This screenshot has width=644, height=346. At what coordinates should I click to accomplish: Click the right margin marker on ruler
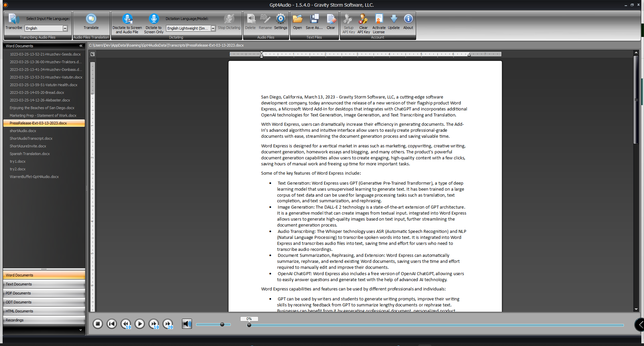(469, 55)
